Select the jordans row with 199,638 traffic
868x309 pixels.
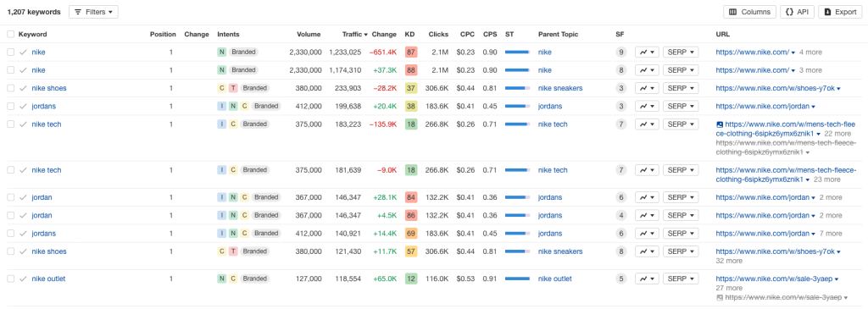click(10, 106)
